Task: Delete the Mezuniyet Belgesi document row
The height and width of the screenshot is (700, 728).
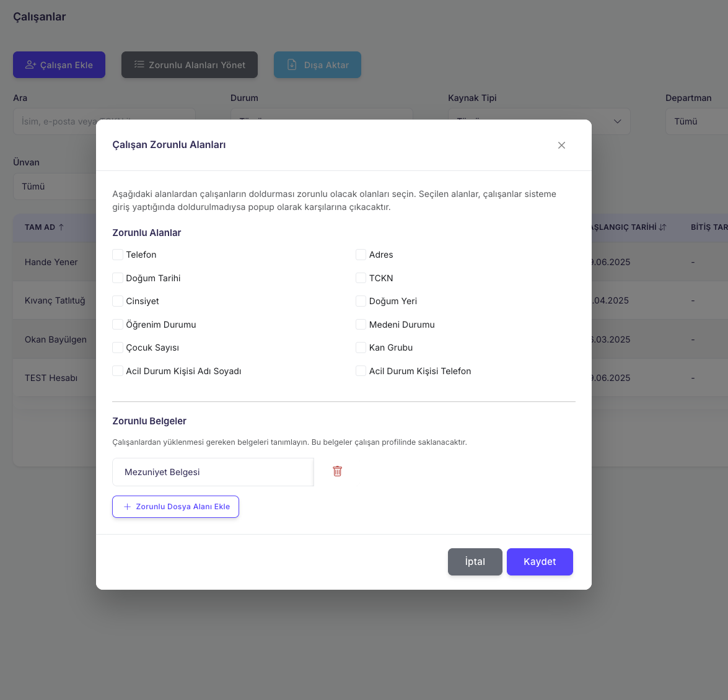Action: pos(337,471)
